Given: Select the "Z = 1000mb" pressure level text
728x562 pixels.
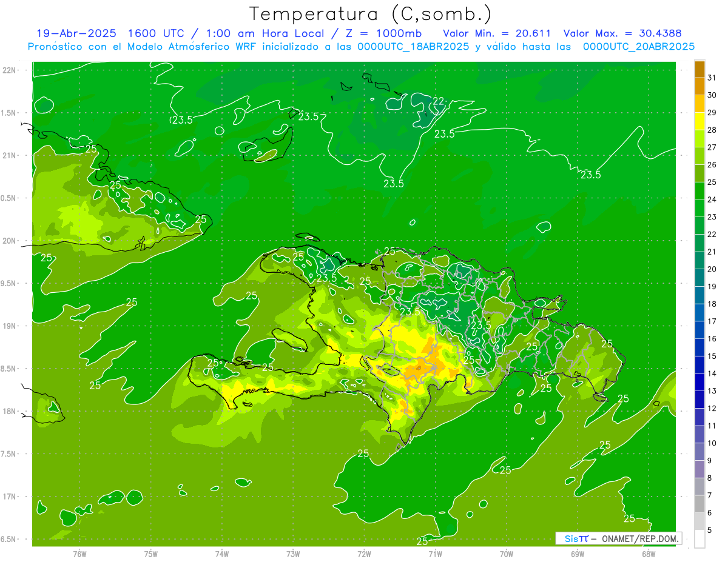Looking at the screenshot, I should tap(383, 33).
